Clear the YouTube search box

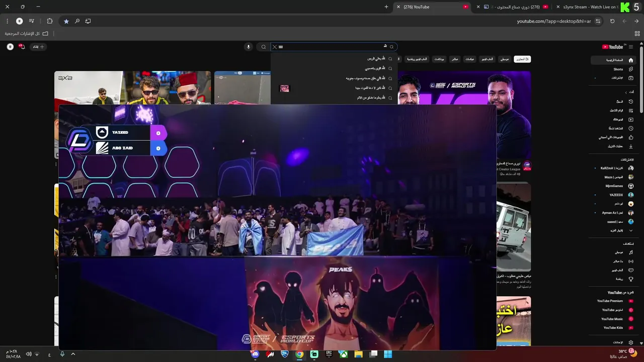274,47
